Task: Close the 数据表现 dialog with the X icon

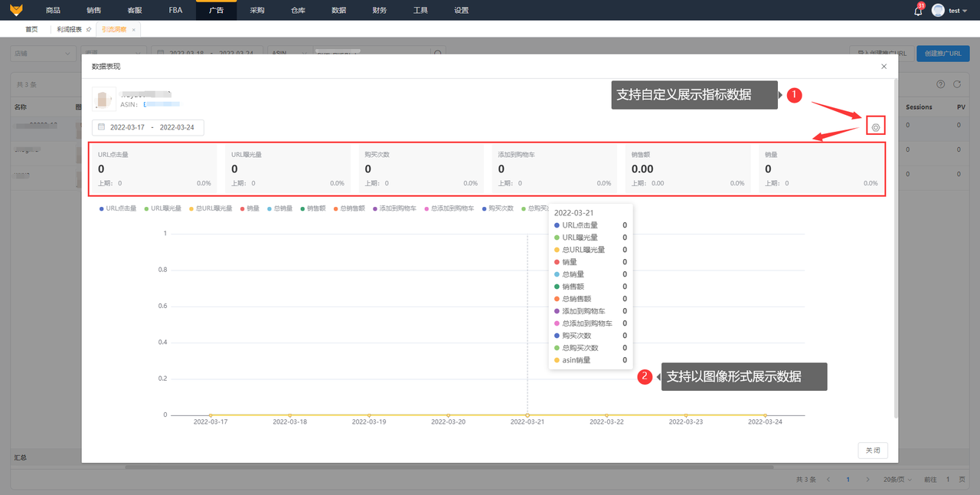Action: click(884, 67)
